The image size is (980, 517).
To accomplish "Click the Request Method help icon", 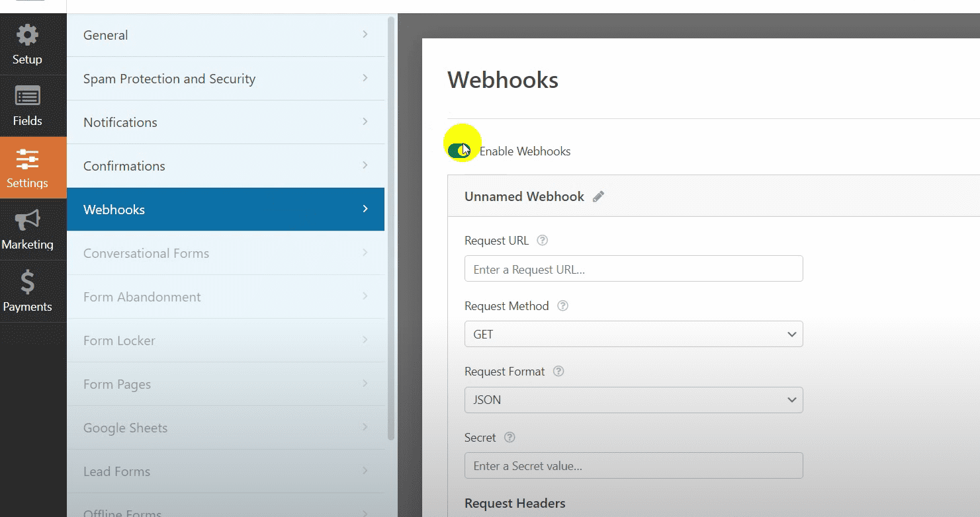I will [x=563, y=306].
